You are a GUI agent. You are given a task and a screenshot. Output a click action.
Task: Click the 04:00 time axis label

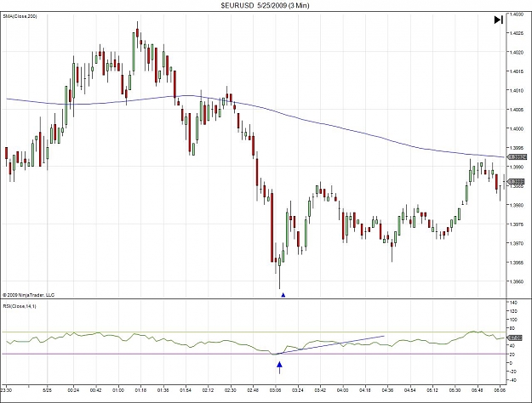(x=343, y=390)
